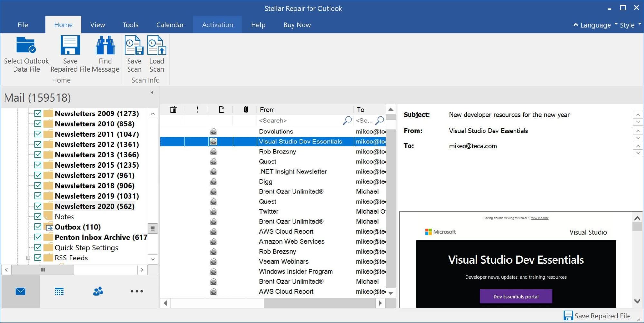
Task: Click To field down arrow
Action: point(638,153)
